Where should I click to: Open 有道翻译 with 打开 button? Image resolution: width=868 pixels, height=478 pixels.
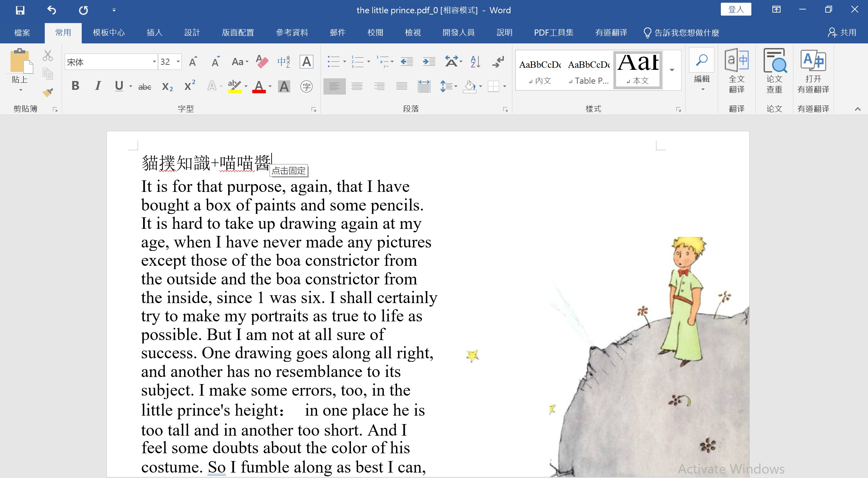point(813,71)
